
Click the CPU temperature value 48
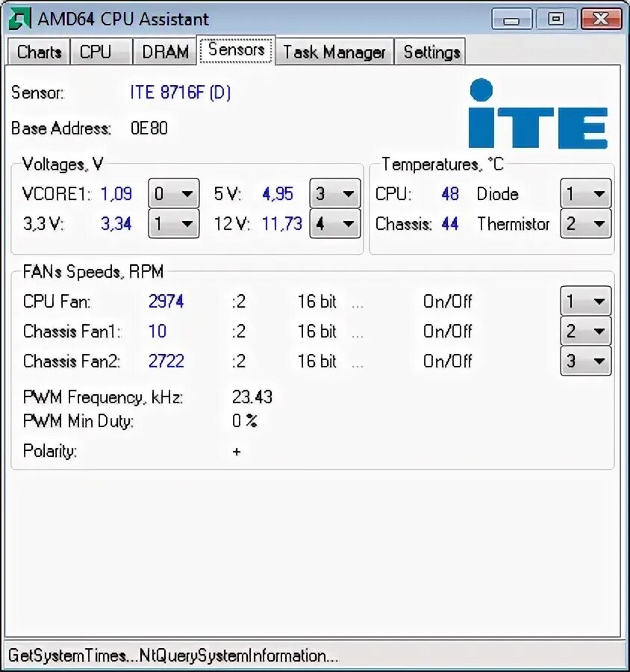click(450, 194)
